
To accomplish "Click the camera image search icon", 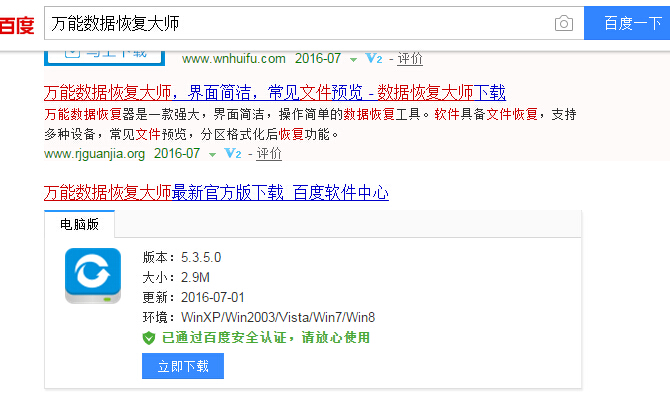I will [x=564, y=23].
